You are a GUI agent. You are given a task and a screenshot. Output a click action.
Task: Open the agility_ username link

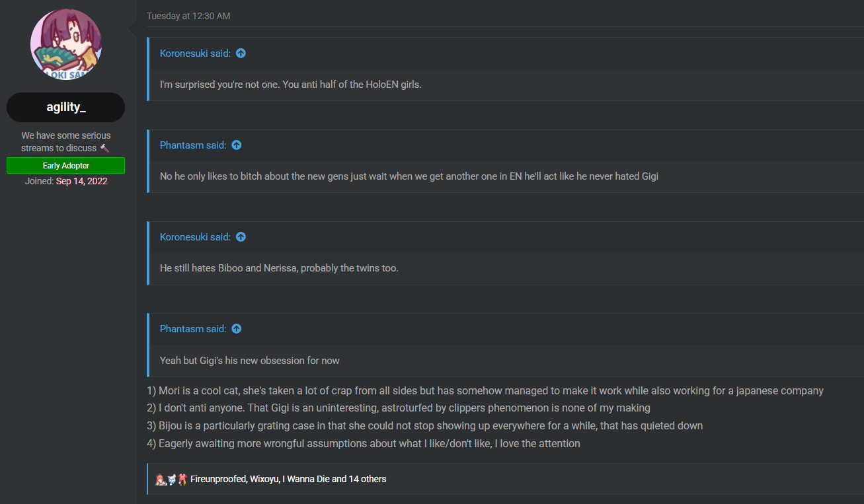click(x=66, y=107)
